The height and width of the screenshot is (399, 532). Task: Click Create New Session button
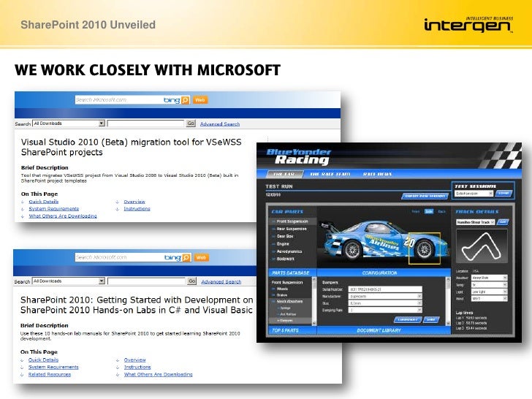click(x=425, y=196)
